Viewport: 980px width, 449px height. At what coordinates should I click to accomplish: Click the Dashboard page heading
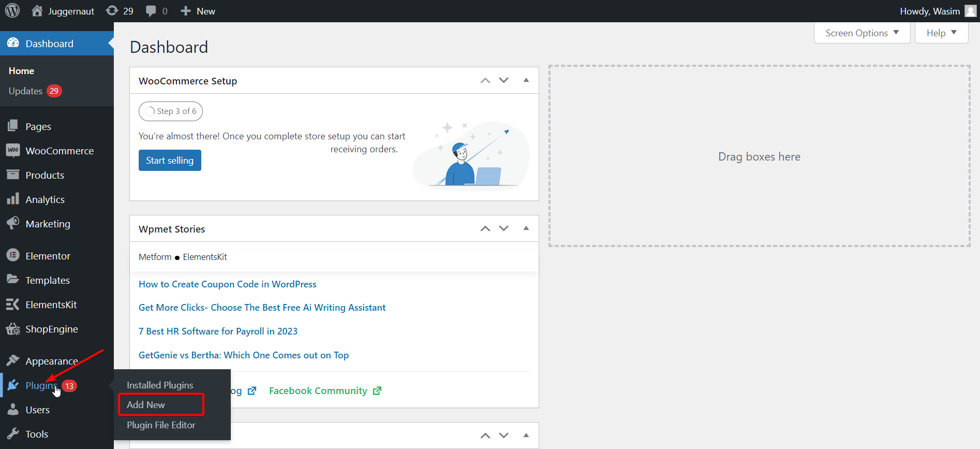point(169,47)
